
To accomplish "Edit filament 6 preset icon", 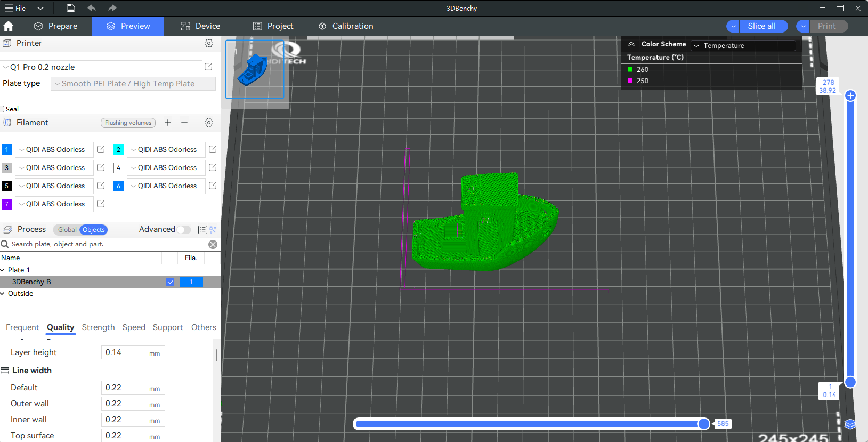I will click(x=213, y=186).
